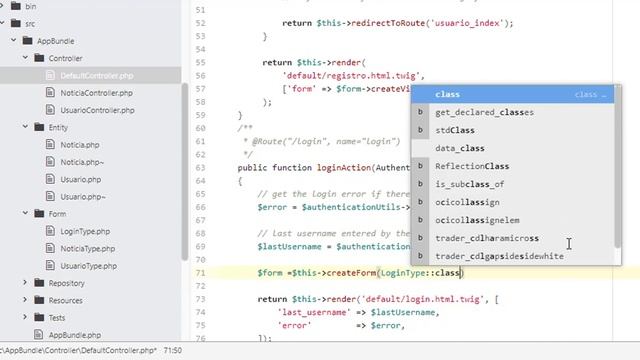Collapse the Form folder arrow
Viewport: 640px width, 360px height.
(25, 213)
